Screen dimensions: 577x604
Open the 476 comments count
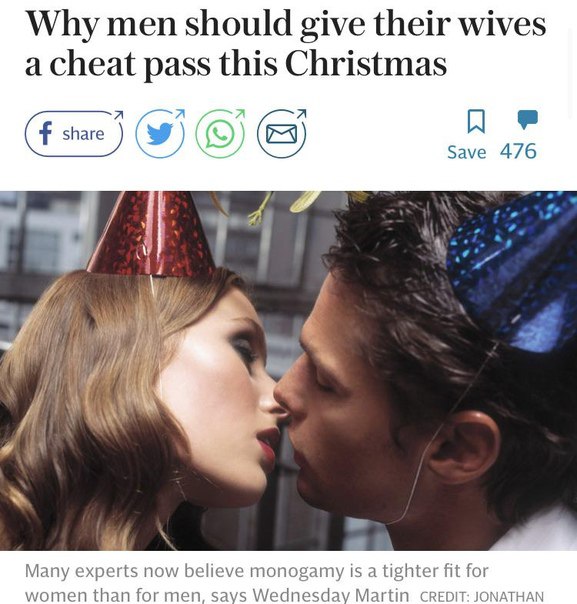tap(518, 151)
